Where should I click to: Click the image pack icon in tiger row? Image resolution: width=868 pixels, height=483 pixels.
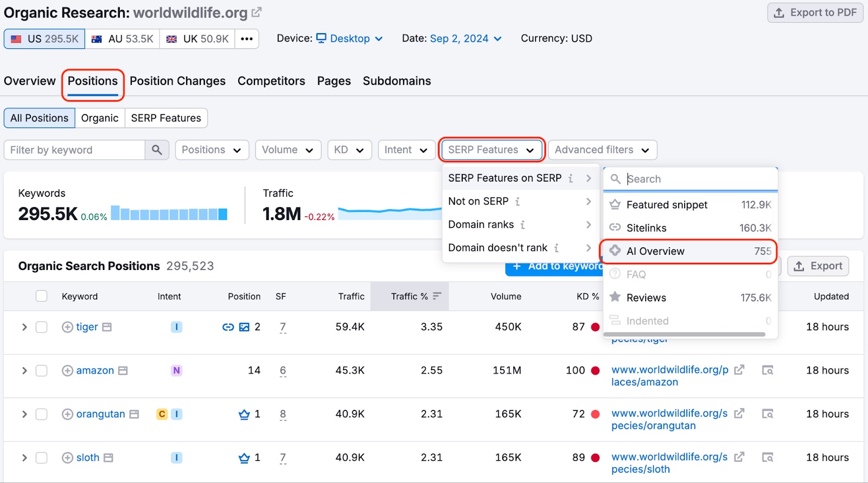coord(244,327)
